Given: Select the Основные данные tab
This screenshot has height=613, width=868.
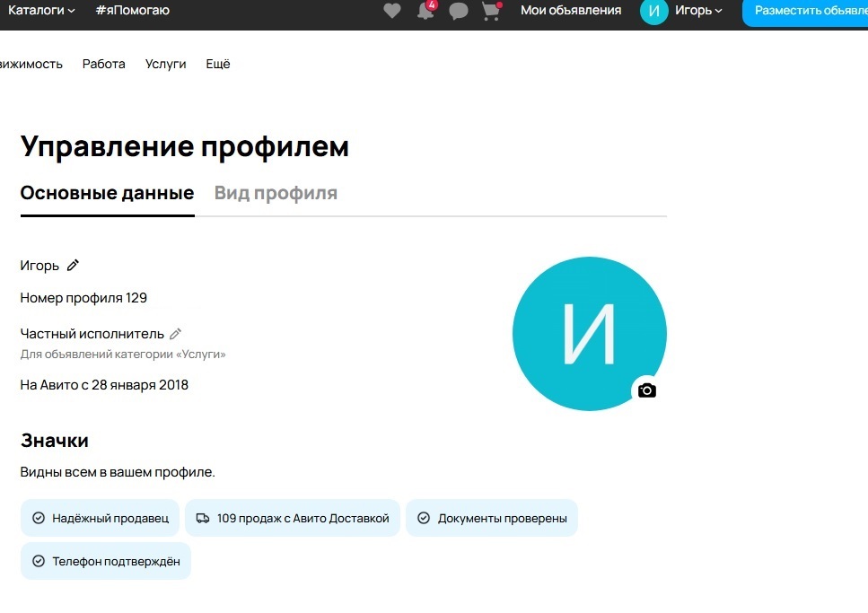Looking at the screenshot, I should (107, 193).
